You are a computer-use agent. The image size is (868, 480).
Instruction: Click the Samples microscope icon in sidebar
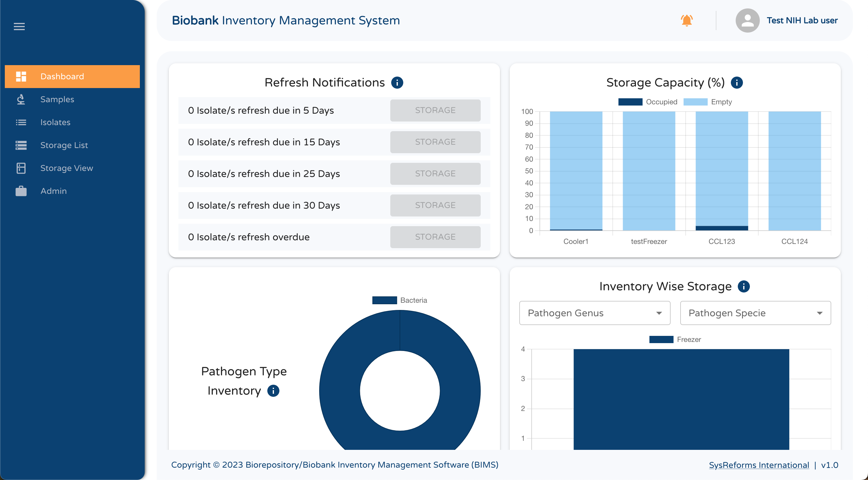click(x=21, y=99)
